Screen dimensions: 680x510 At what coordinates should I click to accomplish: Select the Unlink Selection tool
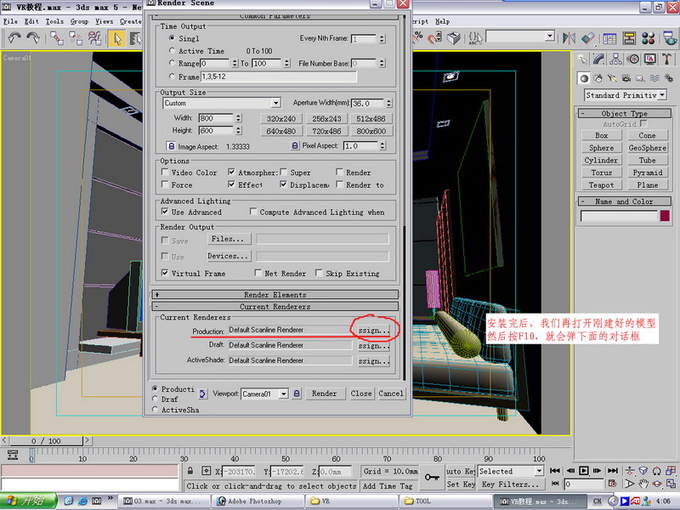[x=75, y=39]
